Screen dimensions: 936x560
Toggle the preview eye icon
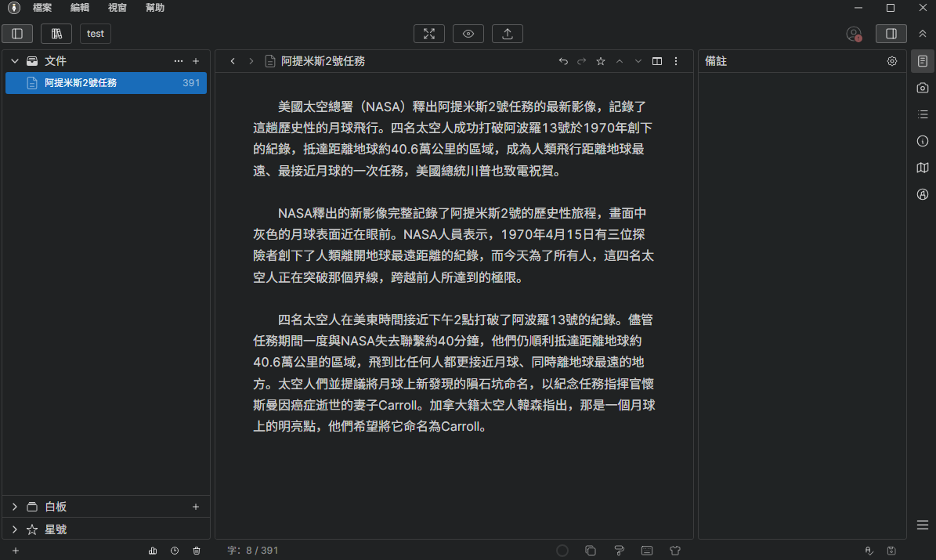(x=468, y=34)
